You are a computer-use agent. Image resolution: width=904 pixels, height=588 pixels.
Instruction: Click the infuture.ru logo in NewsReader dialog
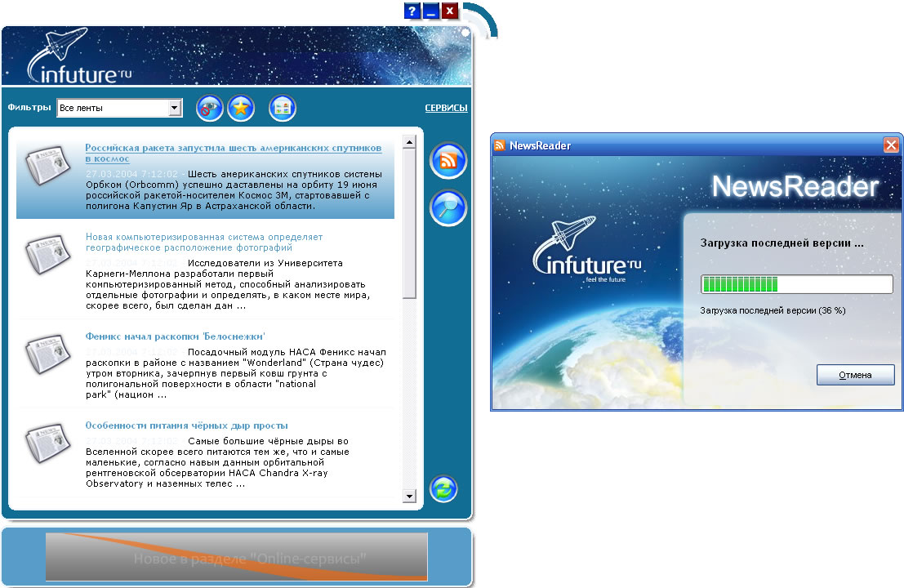coord(587,251)
